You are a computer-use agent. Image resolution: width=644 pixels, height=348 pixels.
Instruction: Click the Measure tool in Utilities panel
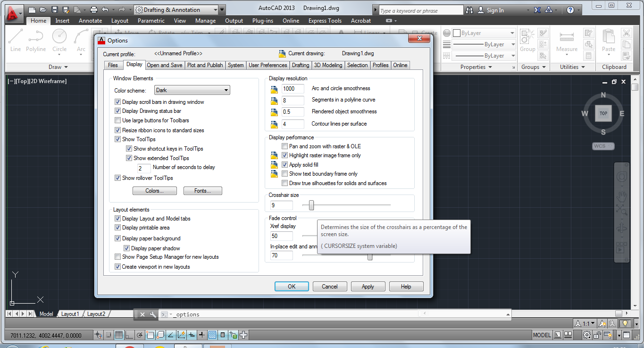[567, 40]
